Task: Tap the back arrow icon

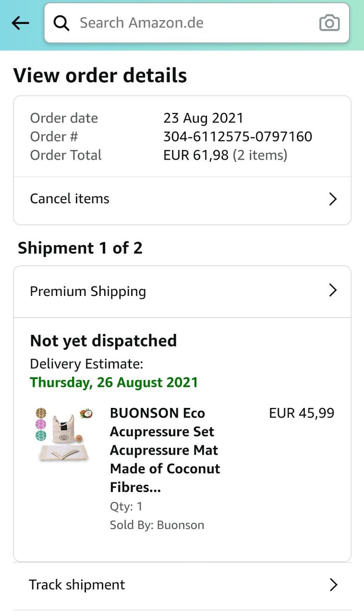Action: 20,23
